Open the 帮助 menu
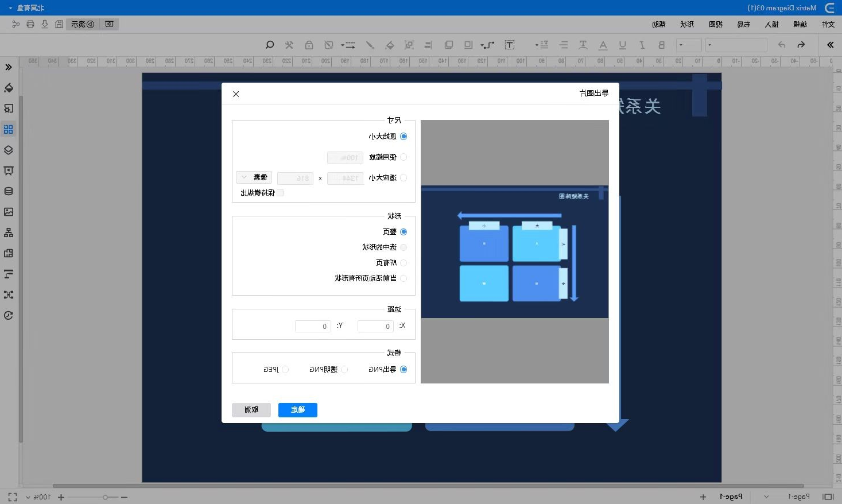 click(x=659, y=24)
